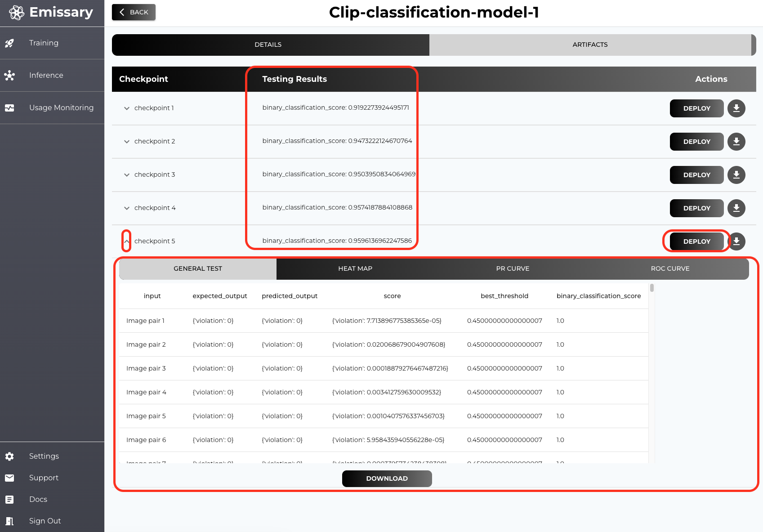Viewport: 763px width, 532px height.
Task: Collapse the checkpoint 5 row
Action: coord(127,241)
